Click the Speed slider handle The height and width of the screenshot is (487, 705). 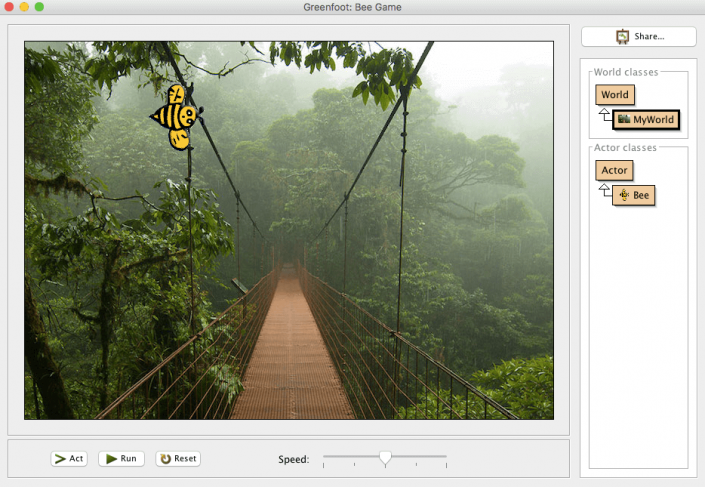[385, 458]
